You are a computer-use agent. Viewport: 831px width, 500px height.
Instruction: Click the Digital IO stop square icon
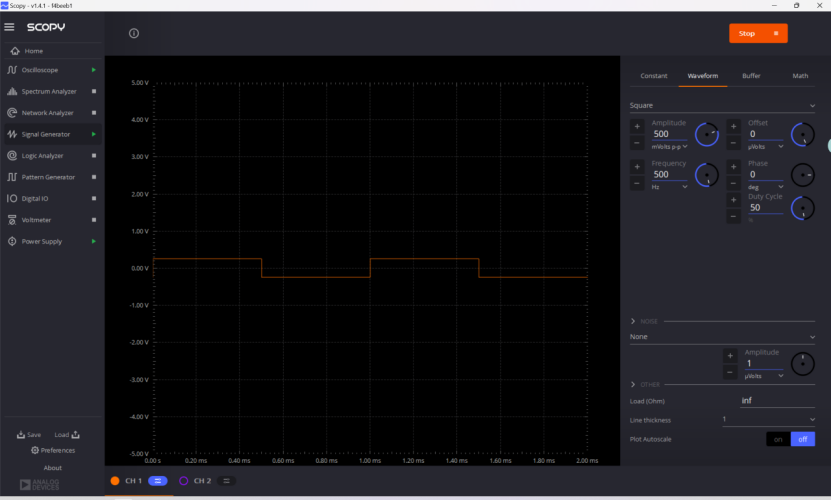[x=94, y=198]
